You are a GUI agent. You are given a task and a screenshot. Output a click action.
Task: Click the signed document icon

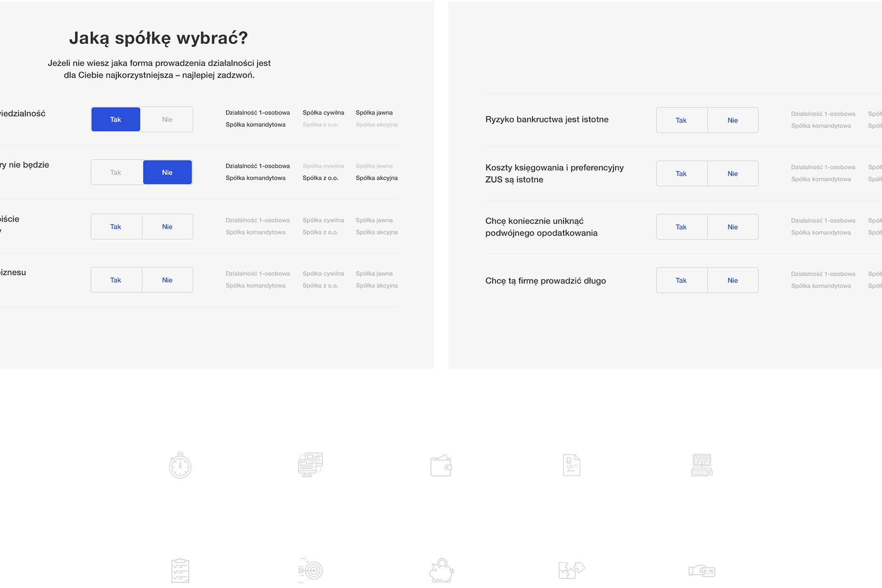pyautogui.click(x=571, y=465)
